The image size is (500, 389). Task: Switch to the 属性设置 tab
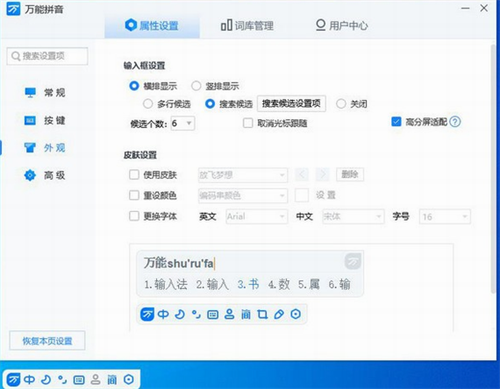coord(152,25)
